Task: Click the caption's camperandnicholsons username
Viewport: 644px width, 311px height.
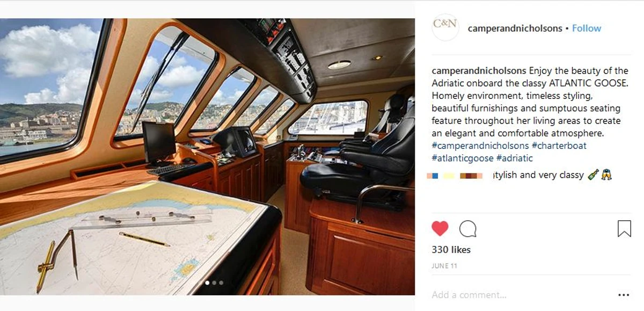Action: (479, 71)
